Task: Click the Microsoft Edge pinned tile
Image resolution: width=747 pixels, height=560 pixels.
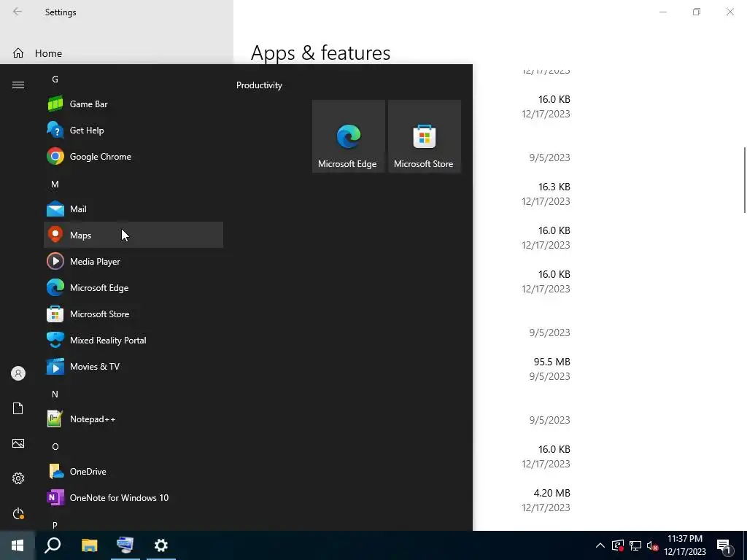Action: [348, 136]
